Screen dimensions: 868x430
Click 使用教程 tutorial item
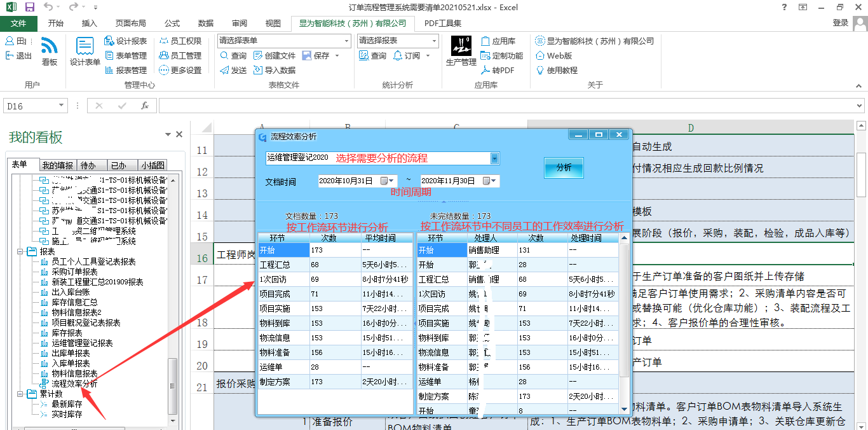tap(557, 70)
